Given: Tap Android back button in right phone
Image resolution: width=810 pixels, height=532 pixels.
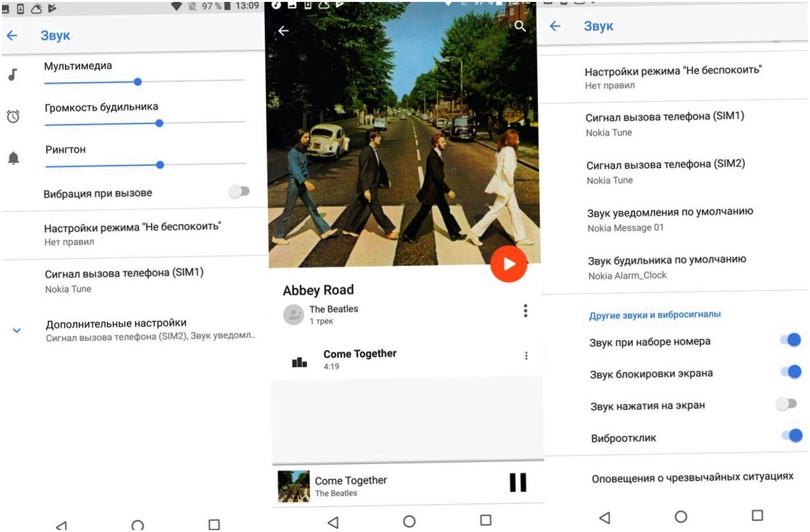Looking at the screenshot, I should [604, 517].
